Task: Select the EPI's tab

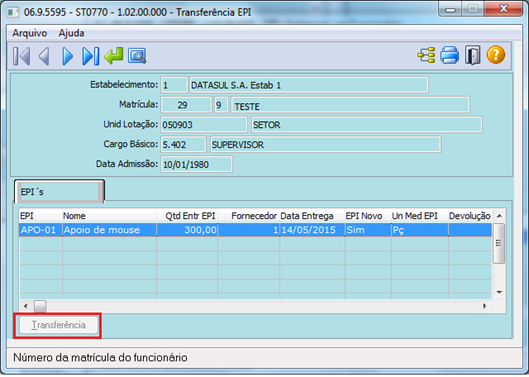Action: pos(59,192)
